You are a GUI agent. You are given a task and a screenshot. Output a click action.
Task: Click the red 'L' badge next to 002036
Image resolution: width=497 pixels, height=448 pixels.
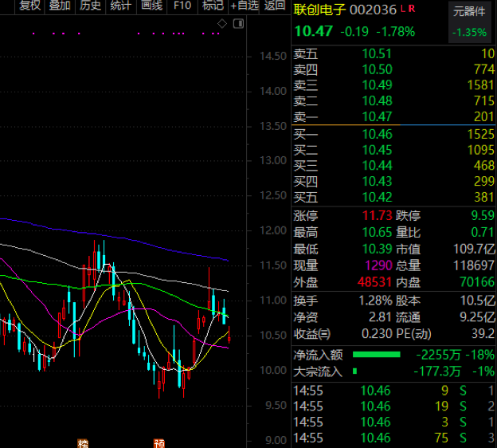point(402,9)
